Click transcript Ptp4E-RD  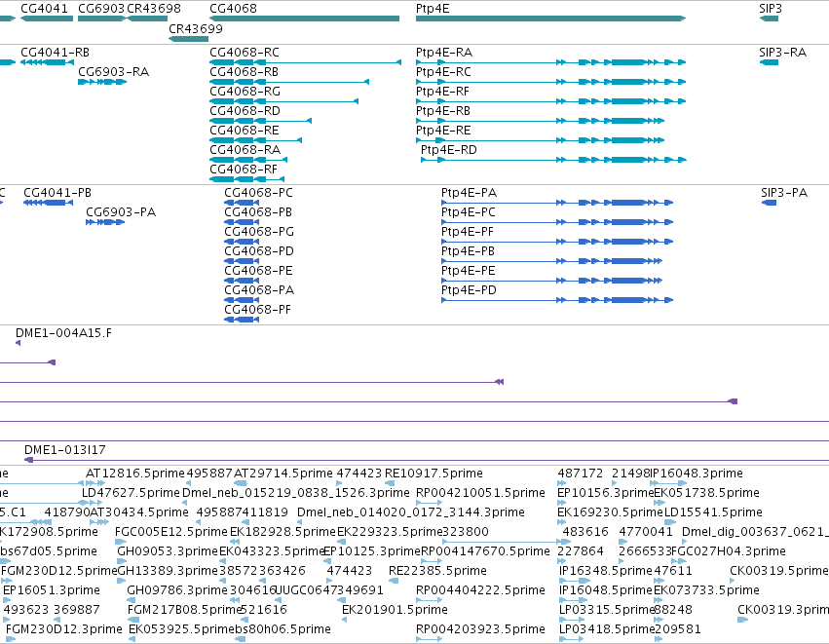tap(449, 150)
